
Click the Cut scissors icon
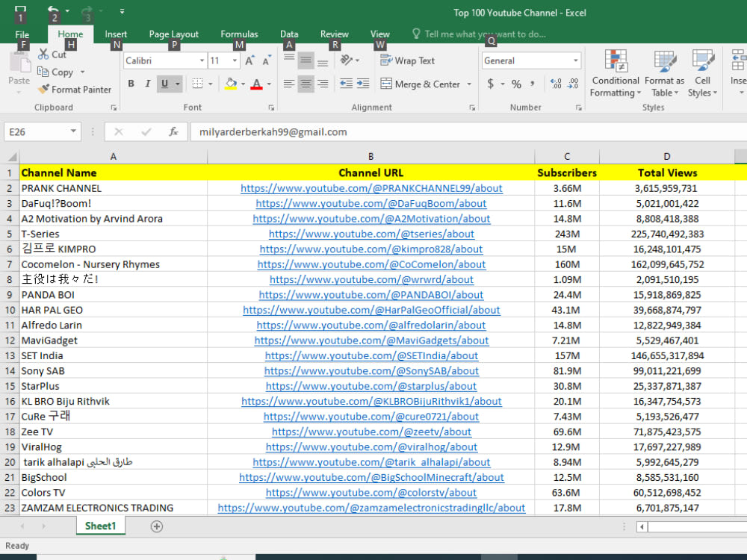(44, 55)
